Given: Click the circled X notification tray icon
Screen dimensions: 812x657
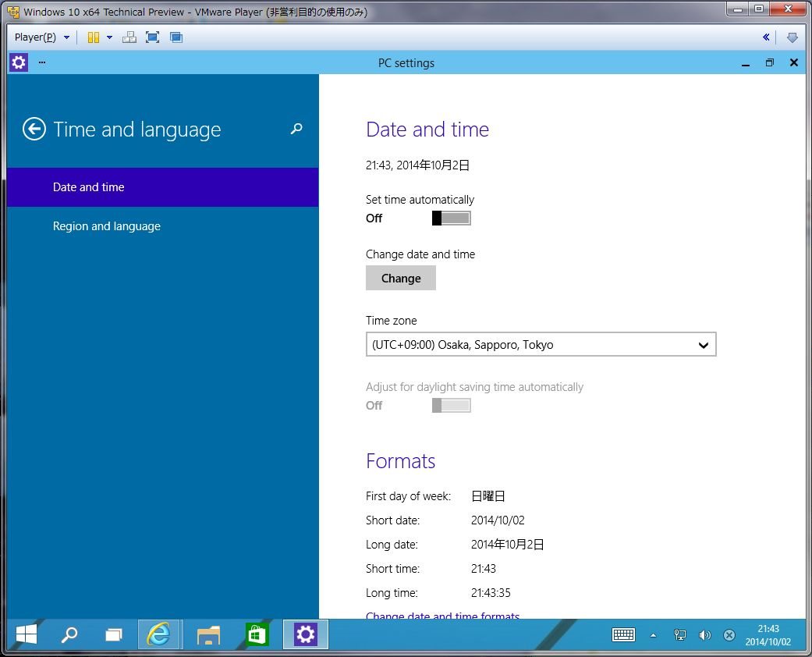Looking at the screenshot, I should tap(729, 634).
